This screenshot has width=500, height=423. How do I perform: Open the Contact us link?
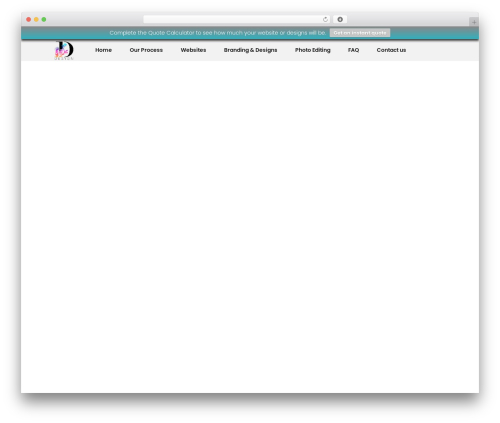point(391,50)
